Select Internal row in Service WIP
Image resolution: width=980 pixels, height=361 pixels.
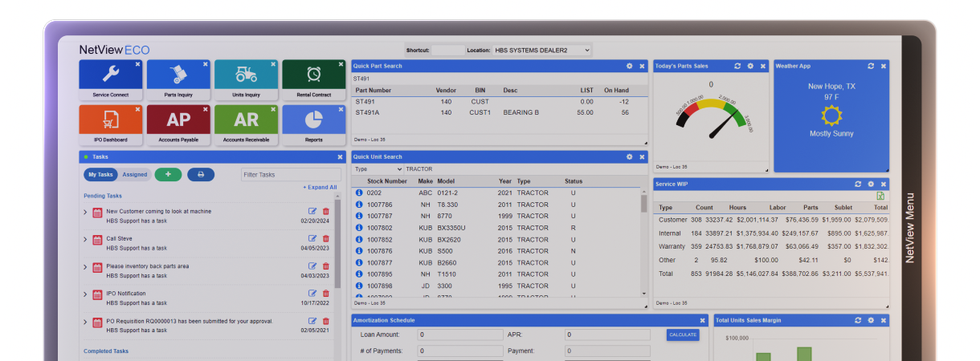point(771,233)
